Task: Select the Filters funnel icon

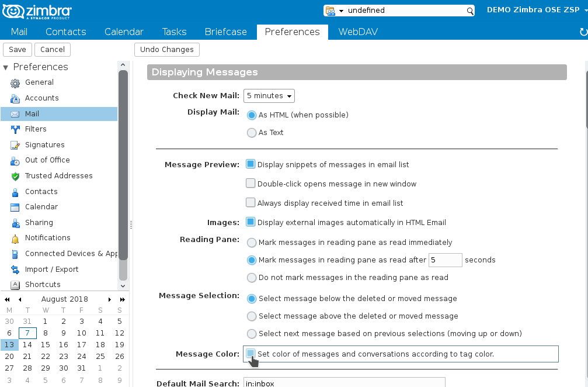Action: point(15,130)
